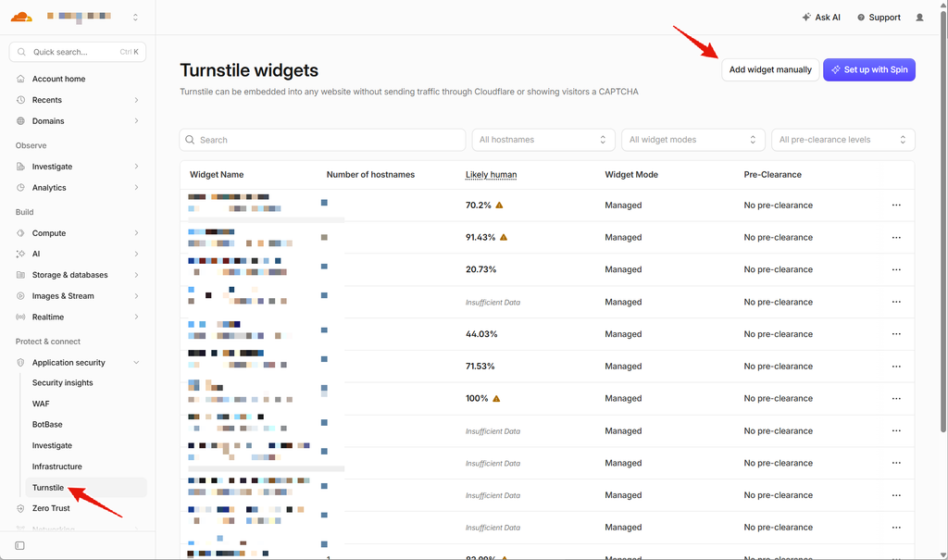Open the user profile icon
Image resolution: width=948 pixels, height=560 pixels.
[919, 18]
